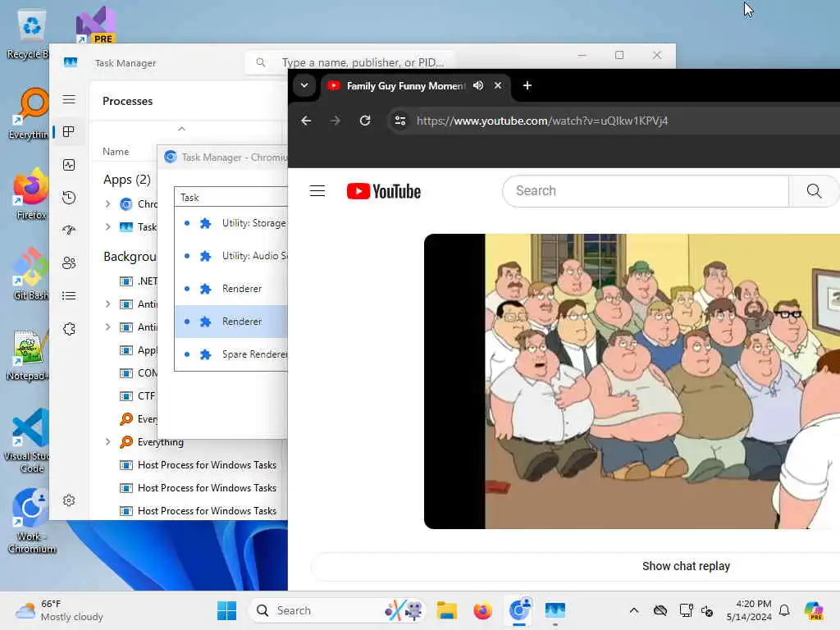Image resolution: width=840 pixels, height=630 pixels.
Task: Open Windows Start menu
Action: coord(226,610)
